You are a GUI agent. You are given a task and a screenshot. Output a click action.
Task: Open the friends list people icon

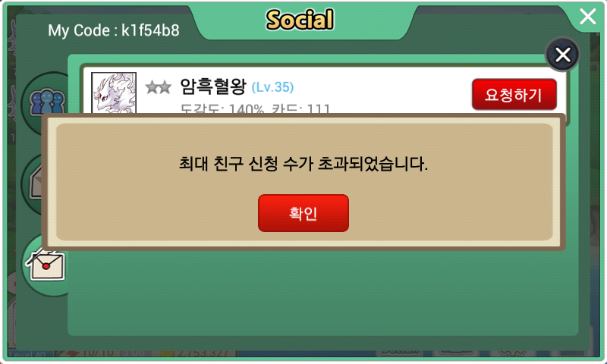coord(47,102)
